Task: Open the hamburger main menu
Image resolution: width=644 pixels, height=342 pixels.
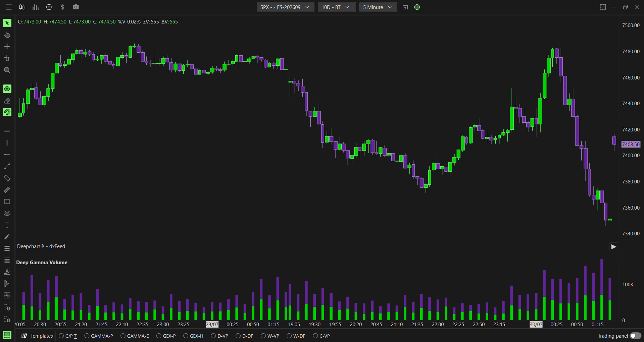Action: [9, 7]
